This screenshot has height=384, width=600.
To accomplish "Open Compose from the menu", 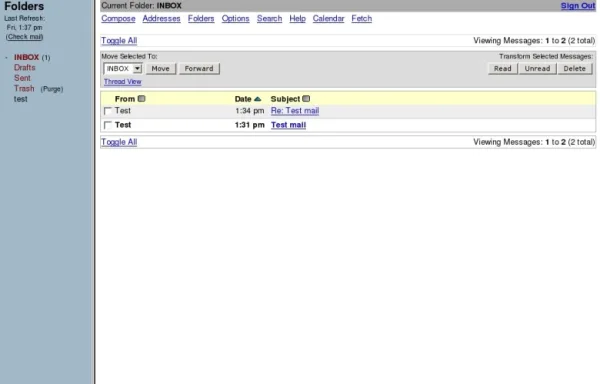I will click(118, 18).
